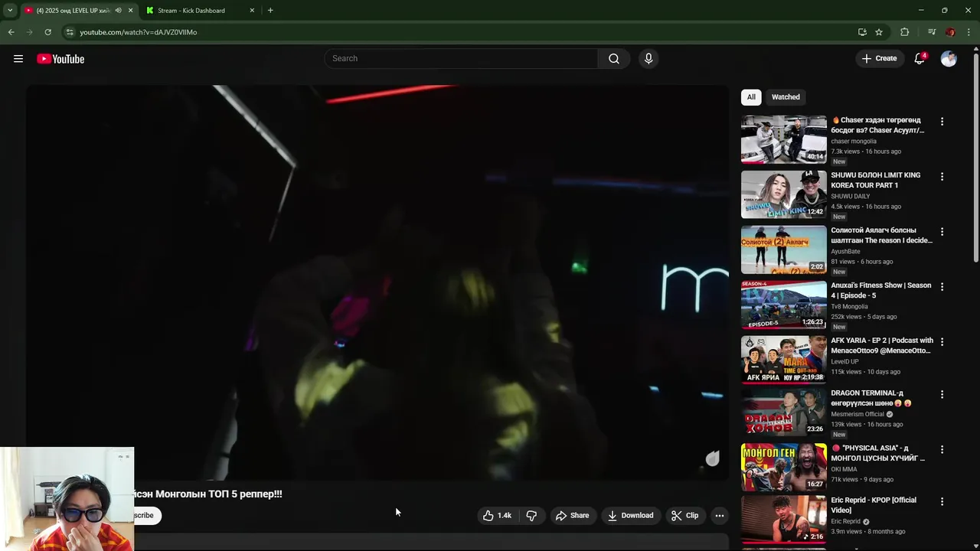Viewport: 980px width, 551px height.
Task: Share the video
Action: 573,516
